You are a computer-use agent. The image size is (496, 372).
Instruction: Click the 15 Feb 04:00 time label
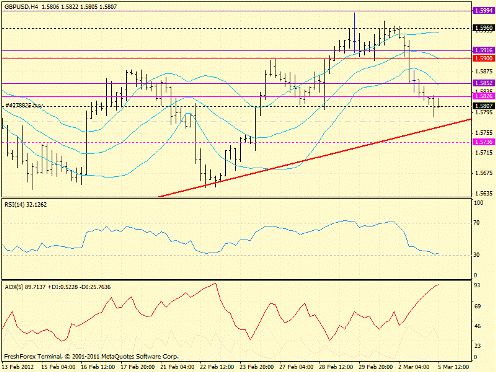[x=58, y=367]
